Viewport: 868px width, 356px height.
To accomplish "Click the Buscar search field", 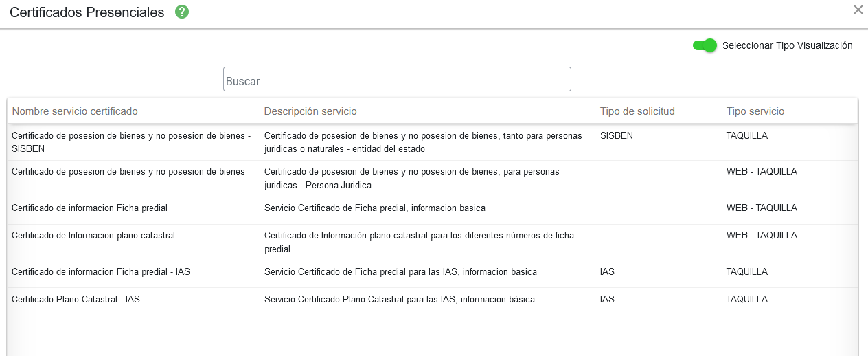I will coord(397,80).
